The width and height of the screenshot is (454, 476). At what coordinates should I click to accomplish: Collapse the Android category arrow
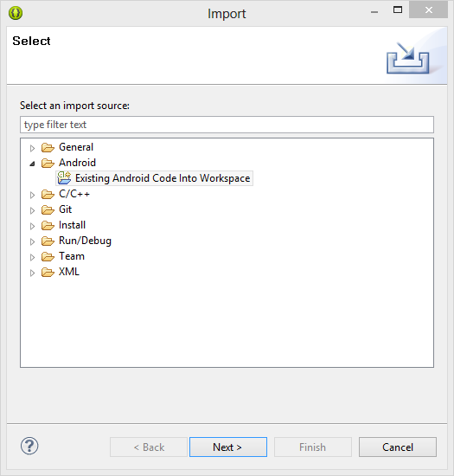(32, 164)
